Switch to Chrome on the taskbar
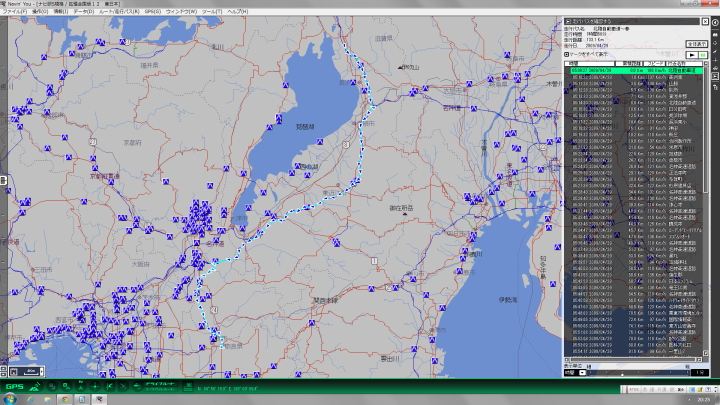This screenshot has height=405, width=720. (x=65, y=399)
